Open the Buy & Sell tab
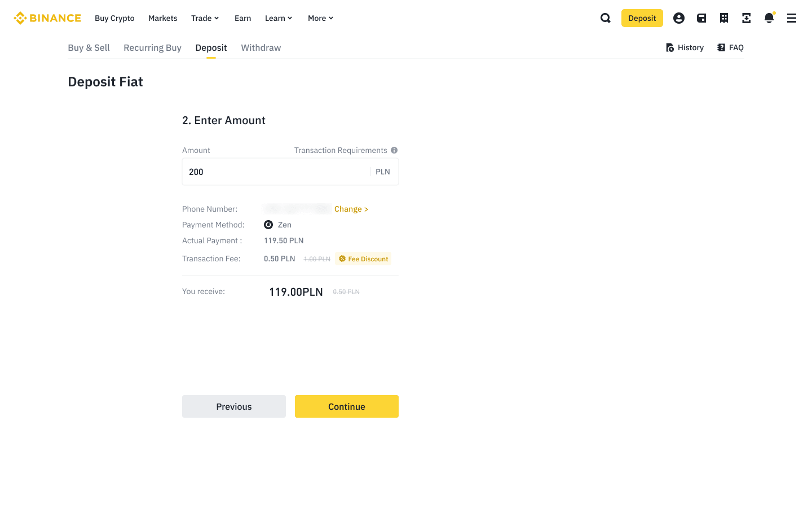 [x=89, y=48]
